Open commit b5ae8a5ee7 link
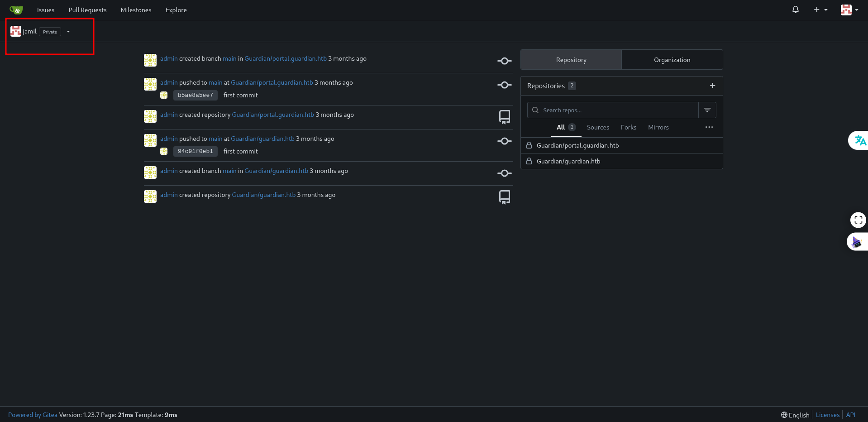Screen dimensions: 868x422 (195, 95)
